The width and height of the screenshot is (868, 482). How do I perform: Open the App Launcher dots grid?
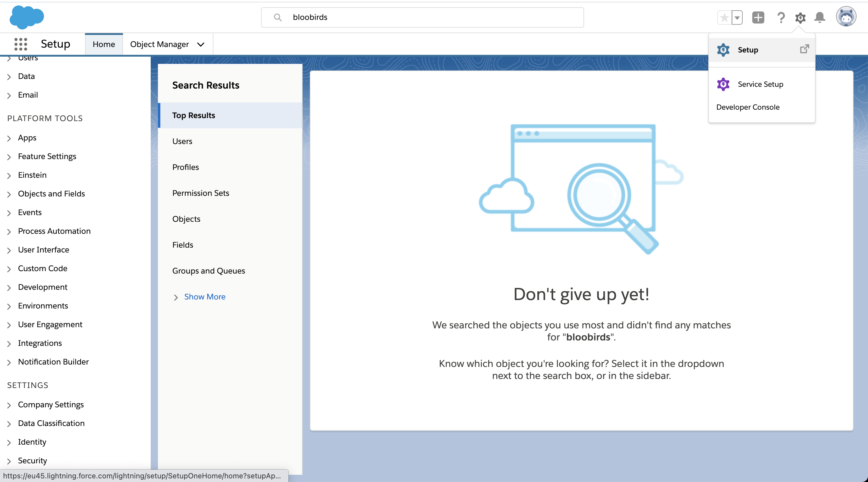tap(20, 44)
